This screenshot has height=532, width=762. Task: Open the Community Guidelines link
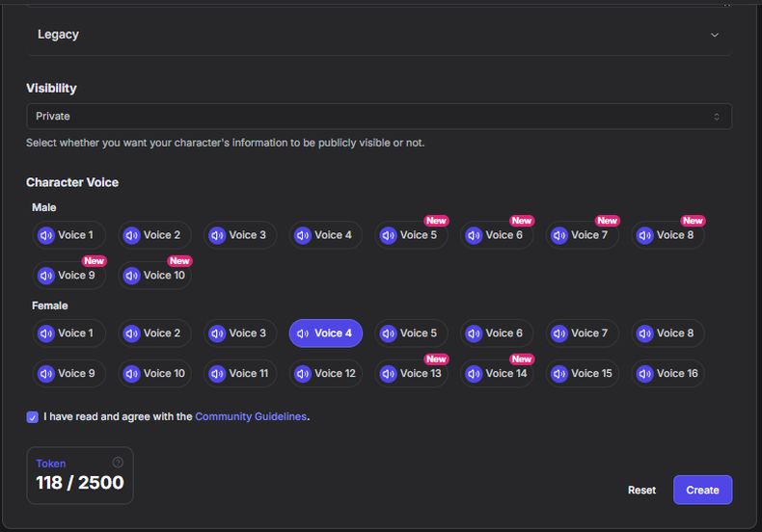[x=251, y=416]
